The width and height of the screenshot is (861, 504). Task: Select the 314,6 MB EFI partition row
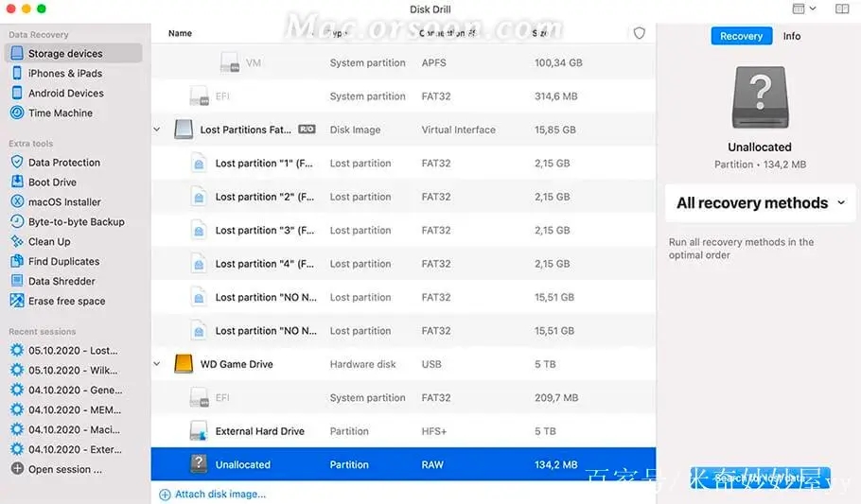(403, 96)
